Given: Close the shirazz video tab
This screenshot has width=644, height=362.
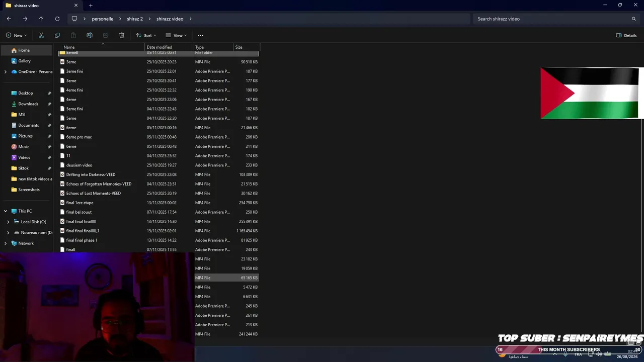Looking at the screenshot, I should point(76,6).
